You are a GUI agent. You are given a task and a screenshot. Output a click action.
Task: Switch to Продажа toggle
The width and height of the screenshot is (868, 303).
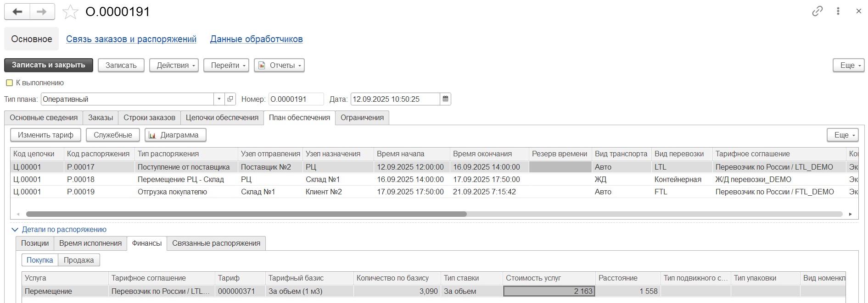point(78,260)
